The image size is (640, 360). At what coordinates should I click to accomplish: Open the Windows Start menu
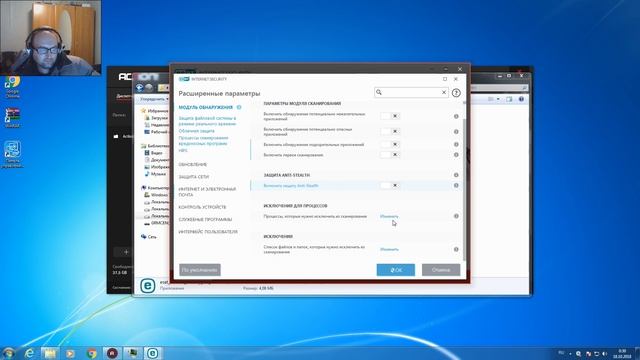(x=8, y=353)
